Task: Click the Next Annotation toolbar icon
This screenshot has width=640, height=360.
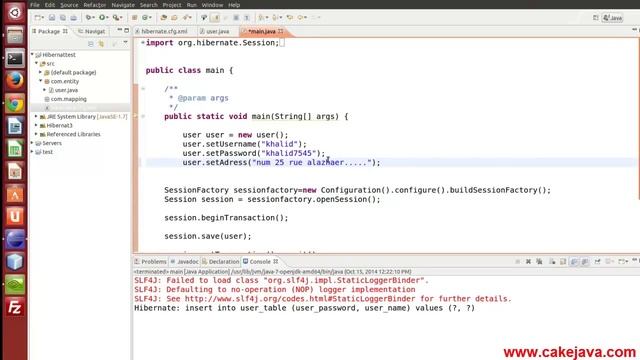Action: pos(261,18)
